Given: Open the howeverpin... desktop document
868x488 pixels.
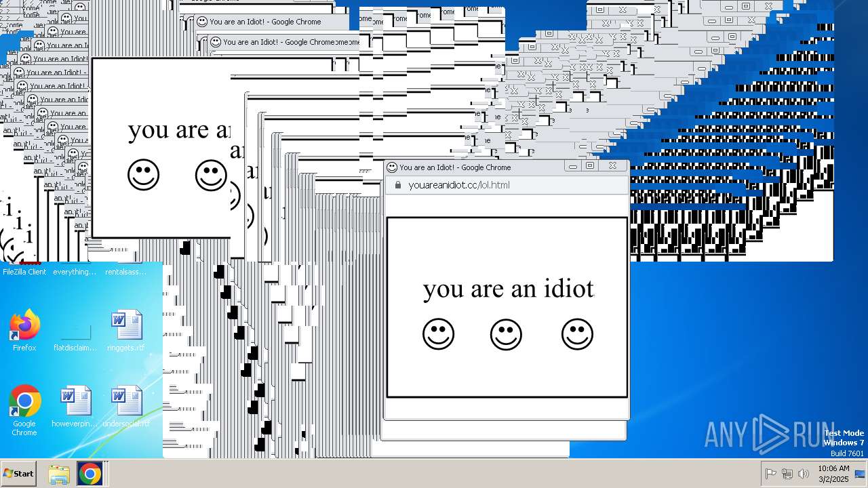Looking at the screenshot, I should tap(75, 407).
